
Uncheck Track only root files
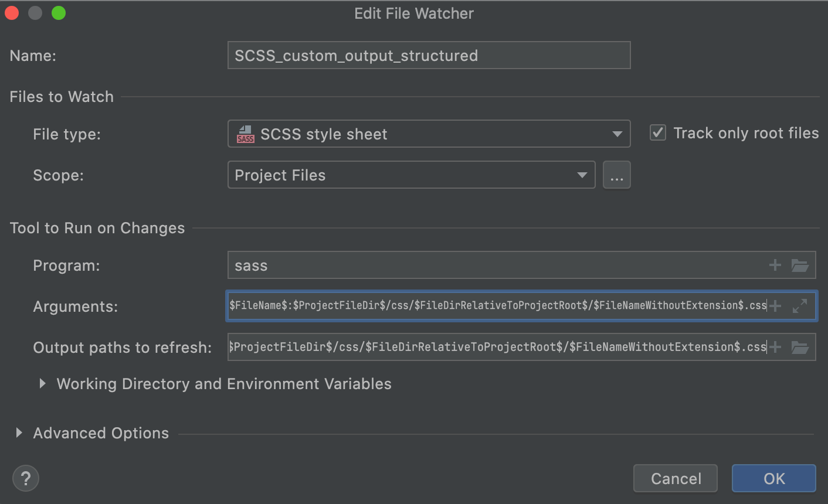(657, 132)
